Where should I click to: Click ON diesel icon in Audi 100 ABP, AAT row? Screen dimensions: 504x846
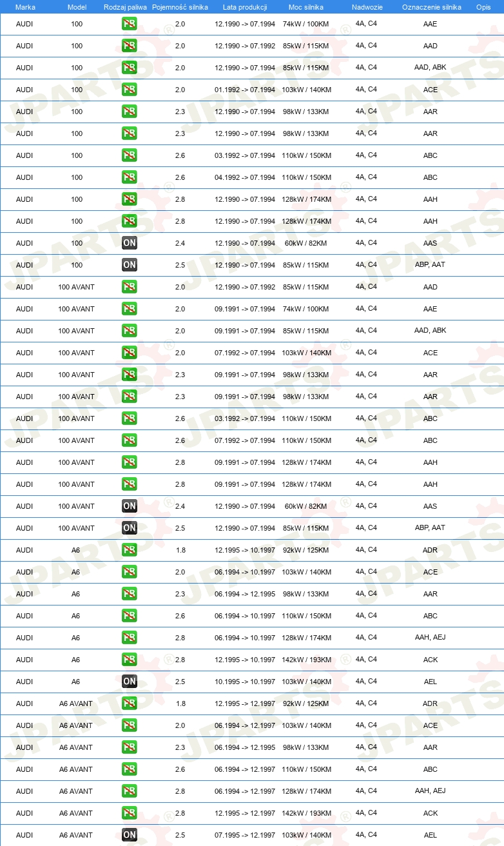point(129,265)
